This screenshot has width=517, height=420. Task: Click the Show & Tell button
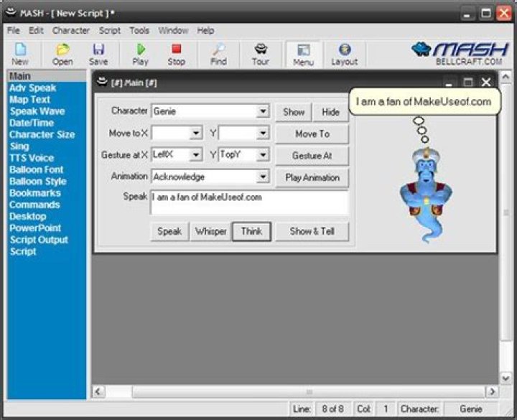pyautogui.click(x=312, y=231)
